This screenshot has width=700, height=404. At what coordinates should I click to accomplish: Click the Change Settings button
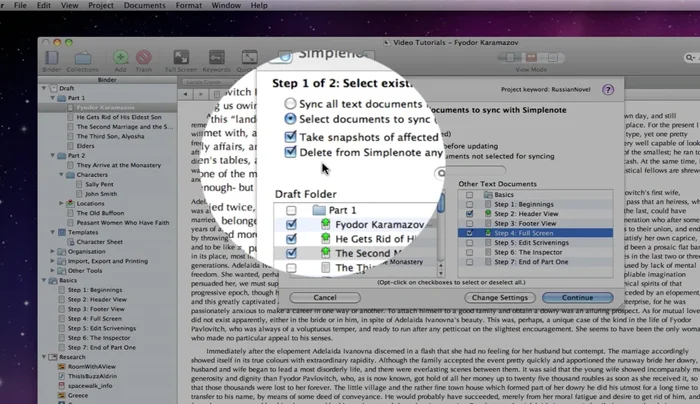(x=499, y=297)
